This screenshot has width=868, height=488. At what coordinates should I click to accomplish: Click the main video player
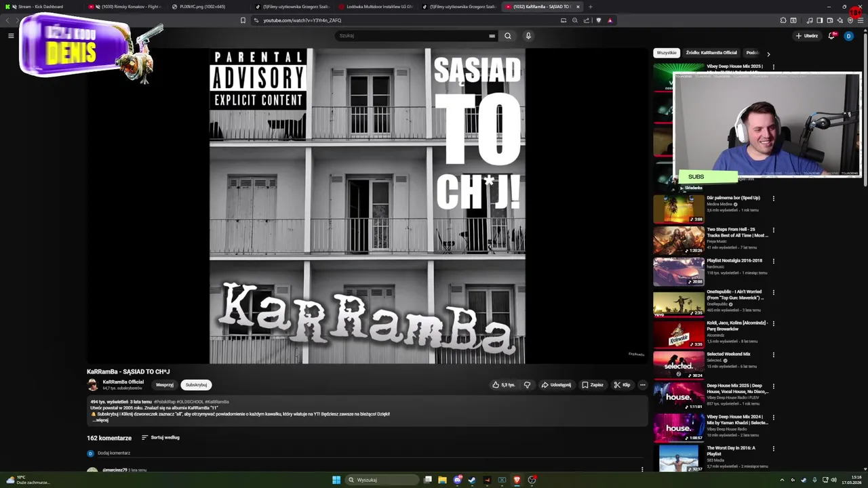pyautogui.click(x=367, y=206)
